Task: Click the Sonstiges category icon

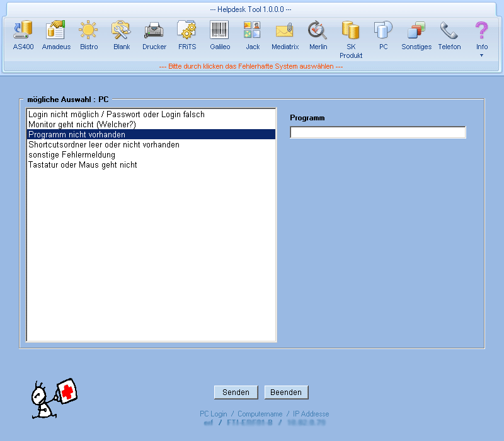Action: pyautogui.click(x=416, y=31)
